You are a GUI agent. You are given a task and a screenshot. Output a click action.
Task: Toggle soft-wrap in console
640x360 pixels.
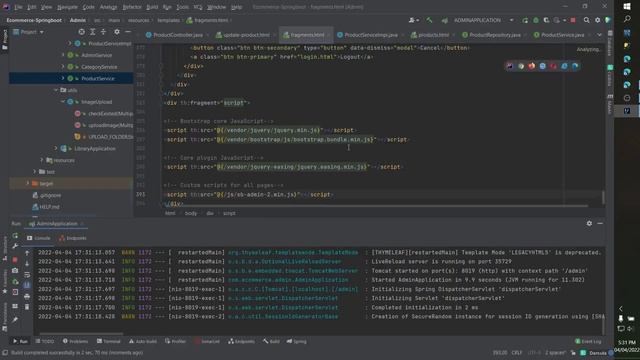point(27,275)
